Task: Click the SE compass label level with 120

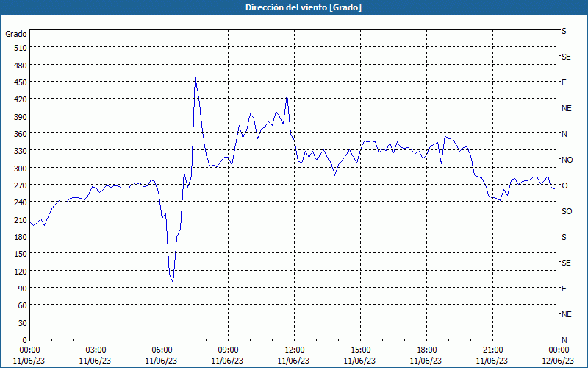Action: click(566, 263)
